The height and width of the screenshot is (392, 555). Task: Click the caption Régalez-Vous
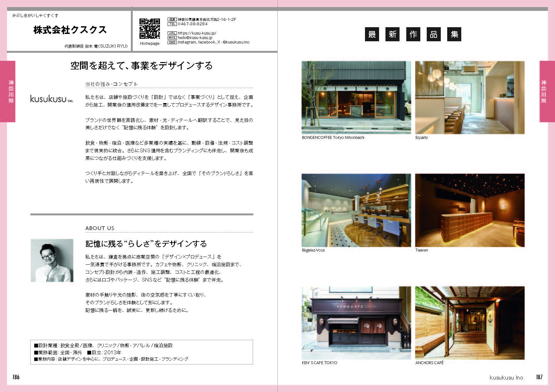click(x=313, y=250)
